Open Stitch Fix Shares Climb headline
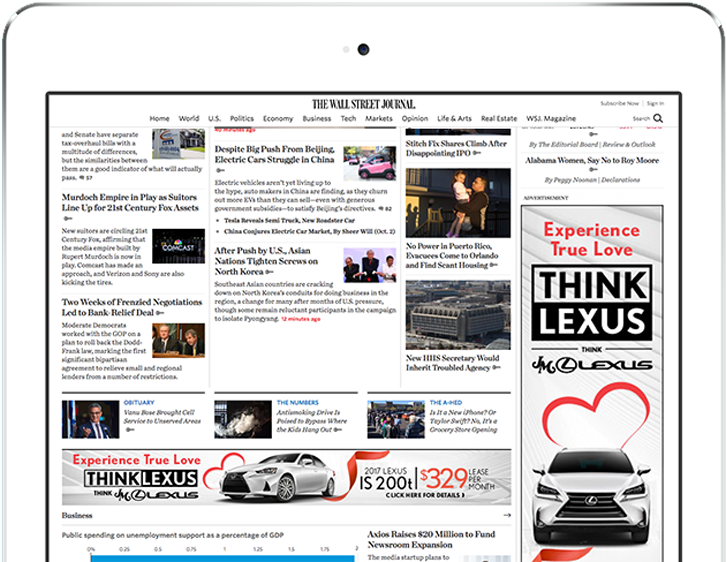 456,148
